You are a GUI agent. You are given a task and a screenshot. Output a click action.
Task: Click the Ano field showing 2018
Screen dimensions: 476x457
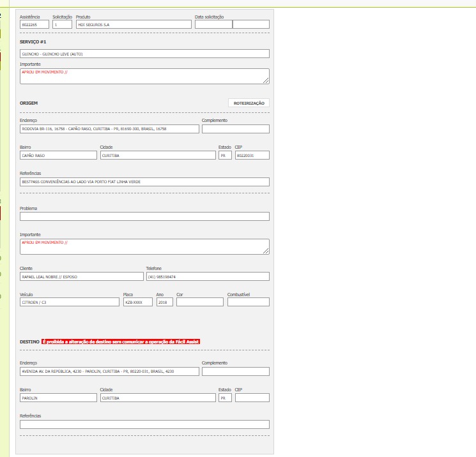point(164,303)
